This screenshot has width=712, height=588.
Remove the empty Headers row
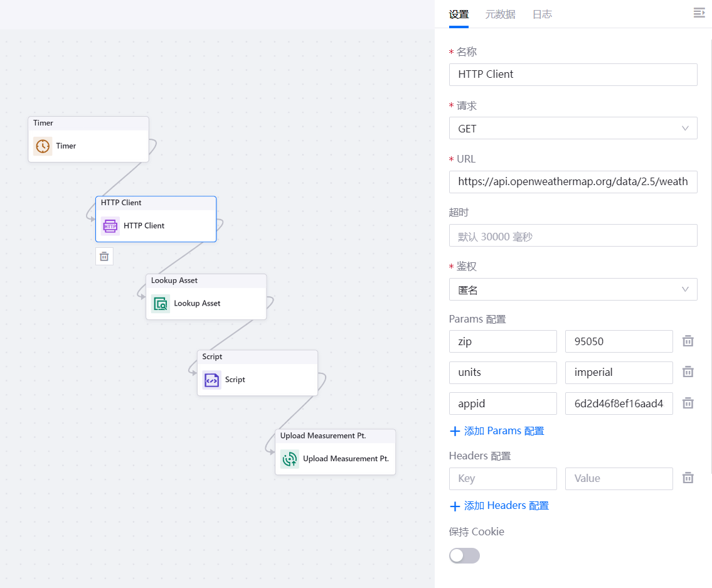[688, 478]
